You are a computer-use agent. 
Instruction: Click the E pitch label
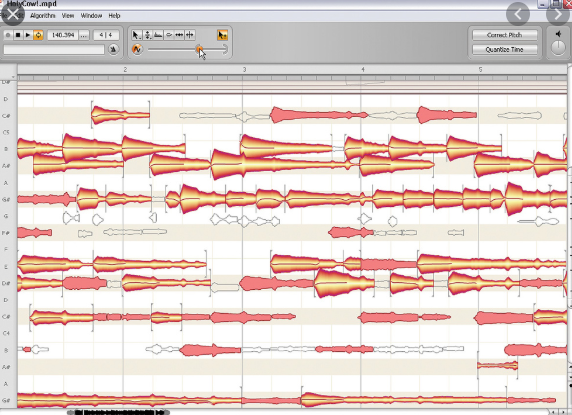coord(5,267)
